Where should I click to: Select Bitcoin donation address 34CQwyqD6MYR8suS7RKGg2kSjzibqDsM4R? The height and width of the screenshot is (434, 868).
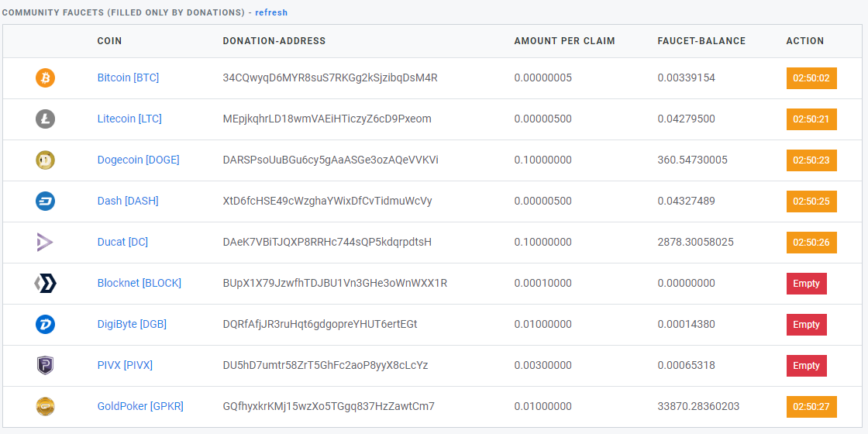(x=330, y=78)
